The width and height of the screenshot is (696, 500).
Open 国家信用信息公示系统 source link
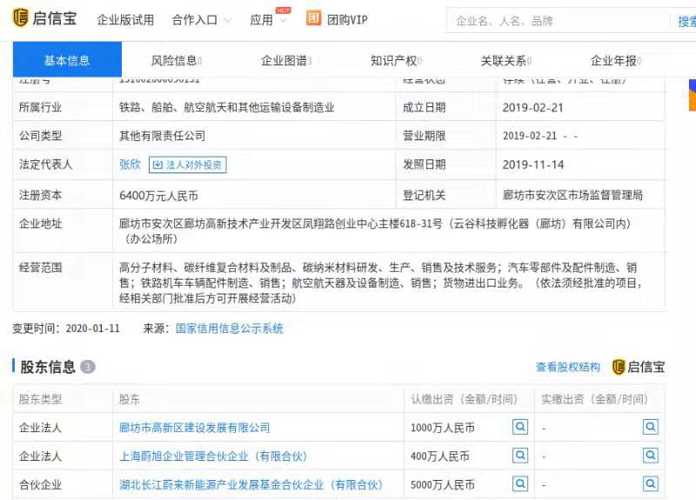229,328
